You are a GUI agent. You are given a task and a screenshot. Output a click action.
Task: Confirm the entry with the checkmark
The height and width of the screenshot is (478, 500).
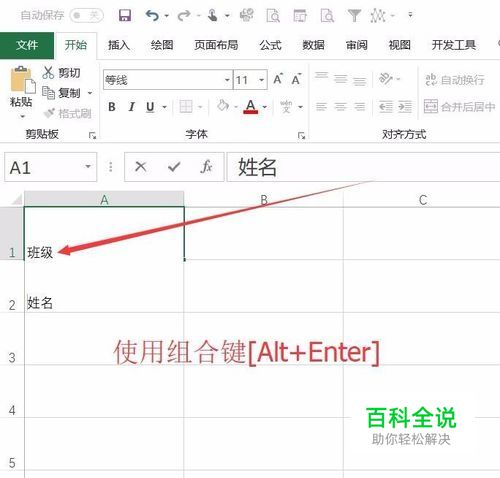click(174, 166)
